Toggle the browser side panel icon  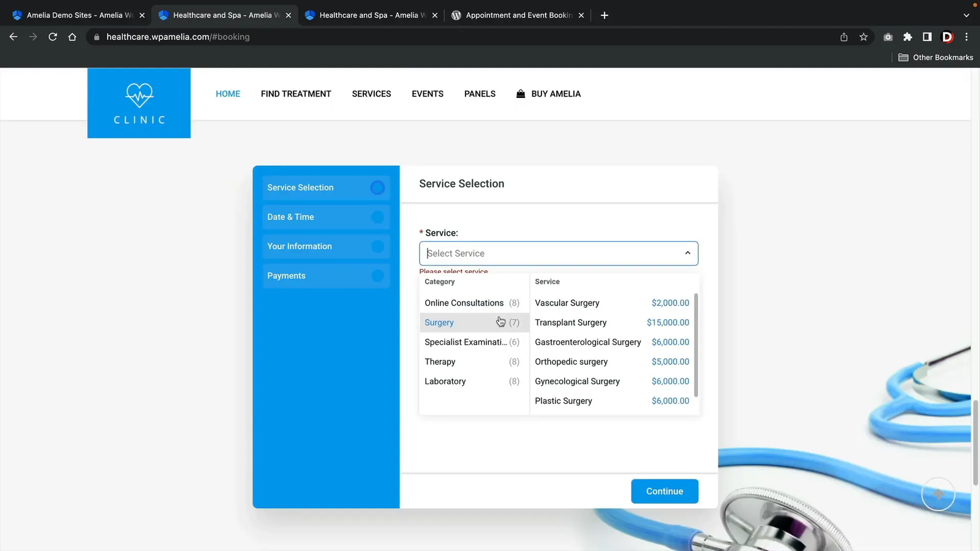[927, 37]
